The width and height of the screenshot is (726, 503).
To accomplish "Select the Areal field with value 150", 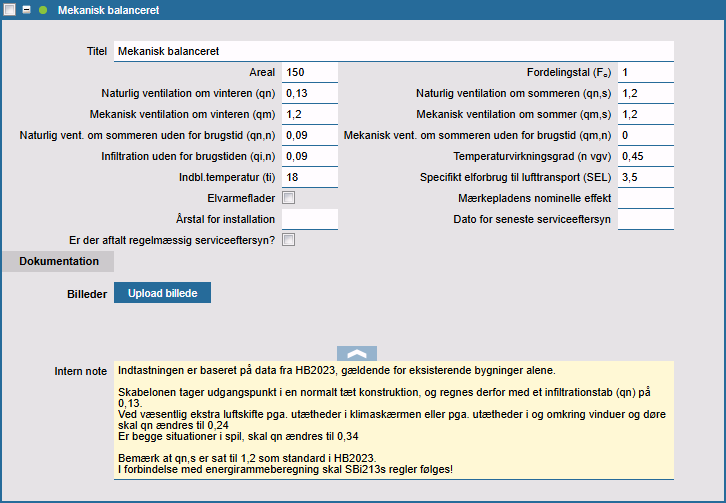I will [x=310, y=73].
